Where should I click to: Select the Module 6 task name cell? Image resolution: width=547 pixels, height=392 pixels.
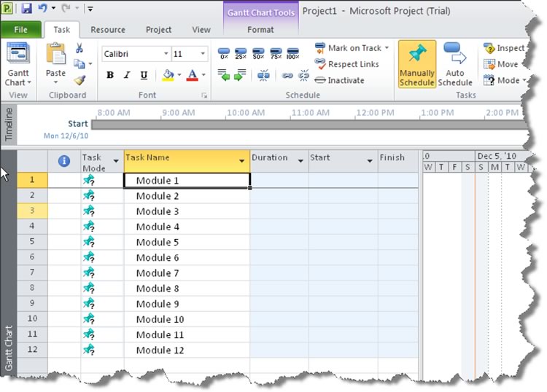pos(187,258)
